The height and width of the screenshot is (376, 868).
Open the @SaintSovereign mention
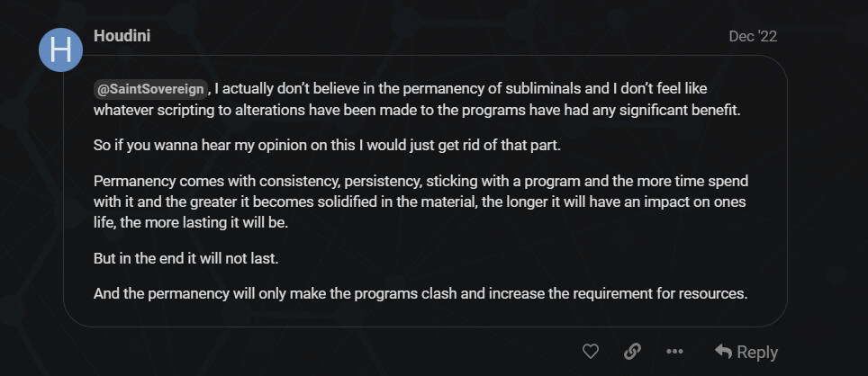click(150, 89)
